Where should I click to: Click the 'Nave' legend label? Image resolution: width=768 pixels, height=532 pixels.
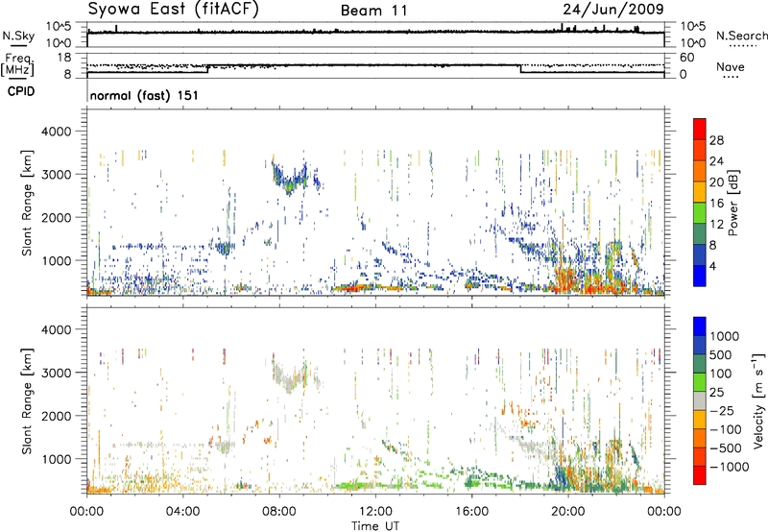(731, 67)
